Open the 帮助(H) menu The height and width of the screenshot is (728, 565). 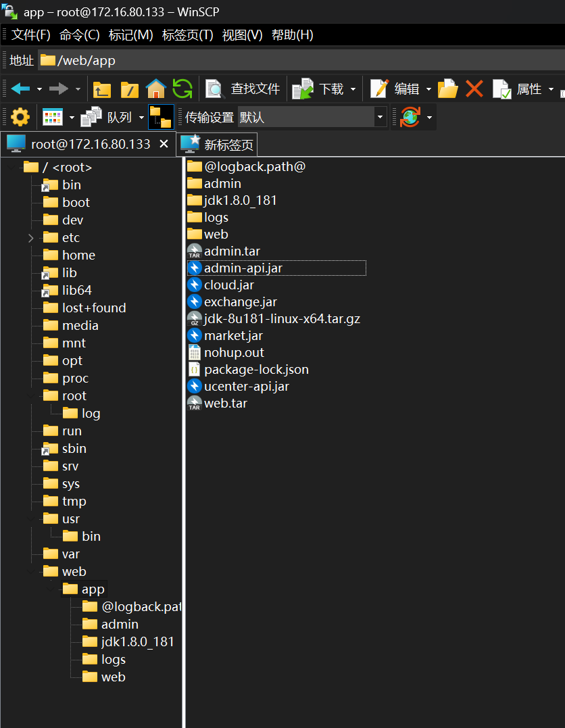coord(293,35)
